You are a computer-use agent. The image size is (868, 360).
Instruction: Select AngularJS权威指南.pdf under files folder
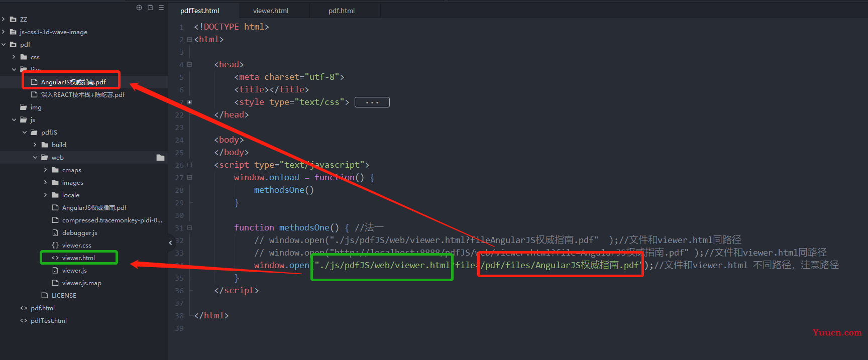73,82
